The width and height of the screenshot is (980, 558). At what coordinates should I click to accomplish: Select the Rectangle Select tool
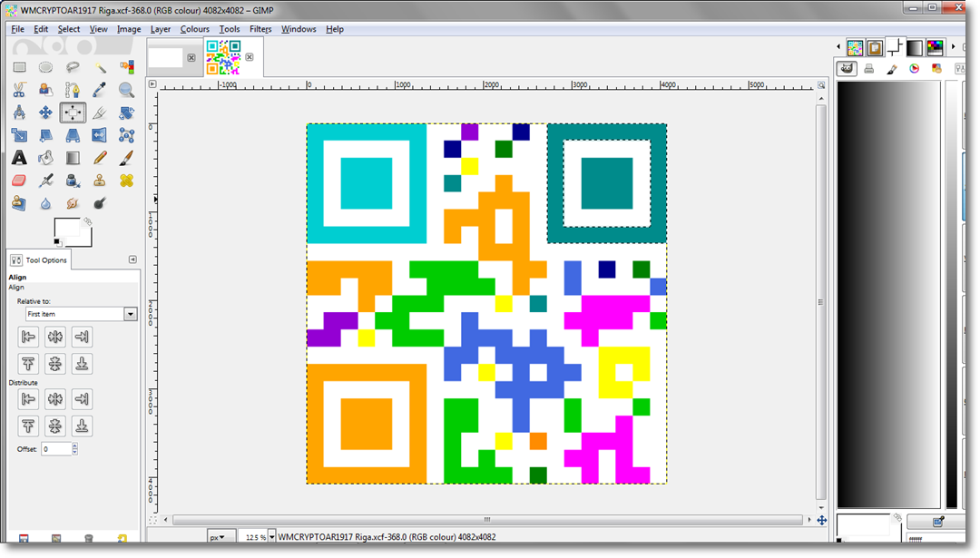tap(19, 67)
